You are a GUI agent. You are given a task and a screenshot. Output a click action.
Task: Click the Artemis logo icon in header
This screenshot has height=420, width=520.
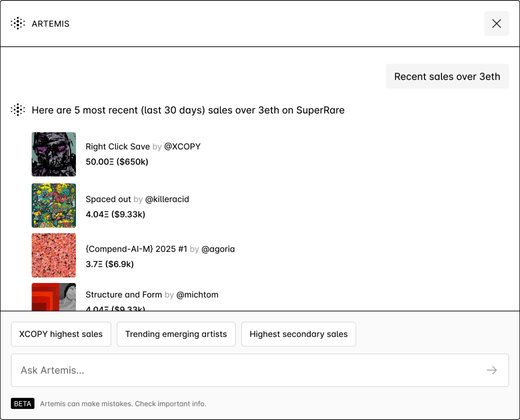point(18,24)
